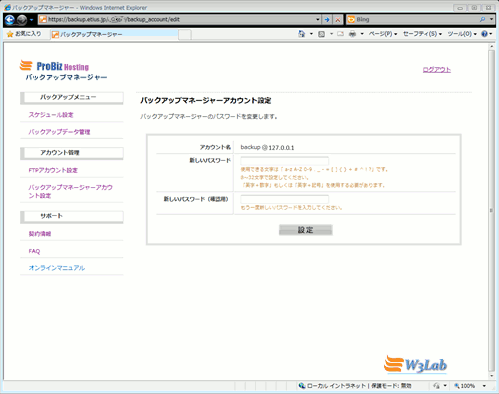
Task: Open the FAQ sidebar link
Action: 34,251
